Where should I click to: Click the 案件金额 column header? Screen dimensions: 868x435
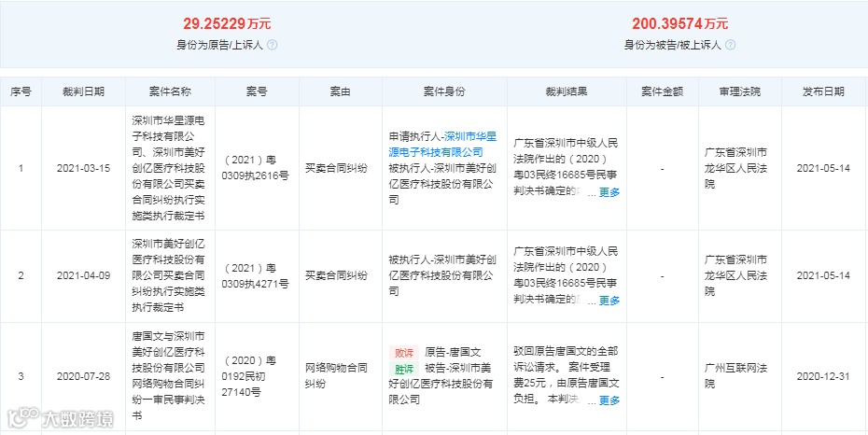[663, 91]
